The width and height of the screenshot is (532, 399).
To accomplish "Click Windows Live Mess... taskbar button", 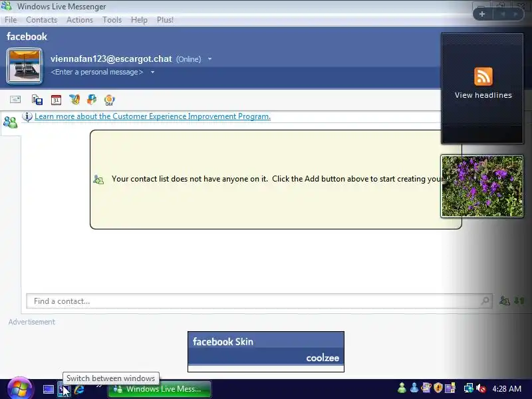I will click(x=159, y=389).
